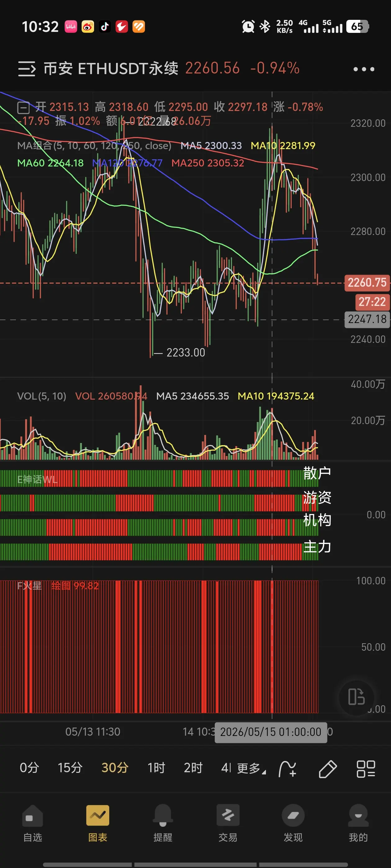Select the 30分 timeframe
The width and height of the screenshot is (391, 868).
(115, 768)
